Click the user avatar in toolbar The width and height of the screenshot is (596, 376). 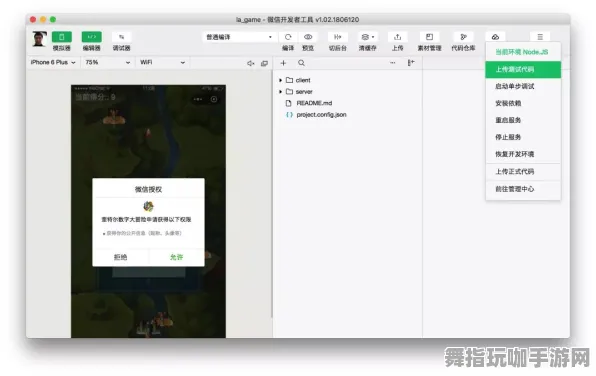[39, 39]
